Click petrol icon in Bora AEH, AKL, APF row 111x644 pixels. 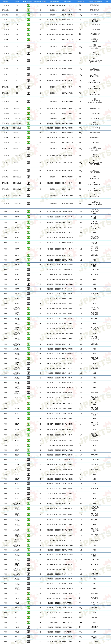pyautogui.click(x=29, y=217)
